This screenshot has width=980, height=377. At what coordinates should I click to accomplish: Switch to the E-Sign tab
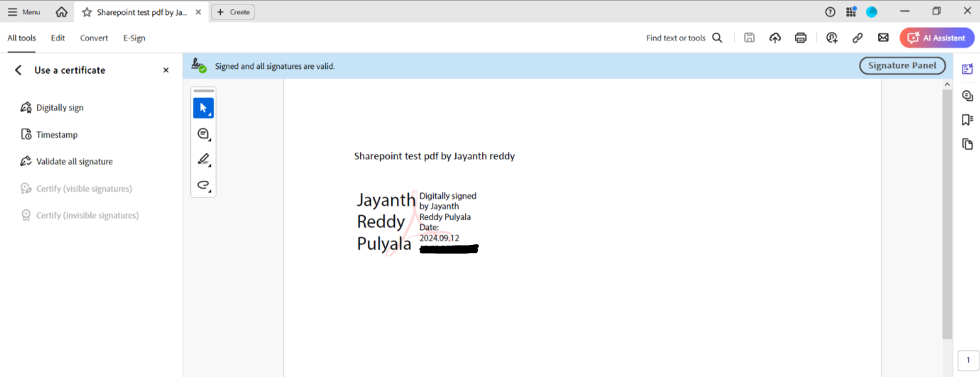point(134,38)
